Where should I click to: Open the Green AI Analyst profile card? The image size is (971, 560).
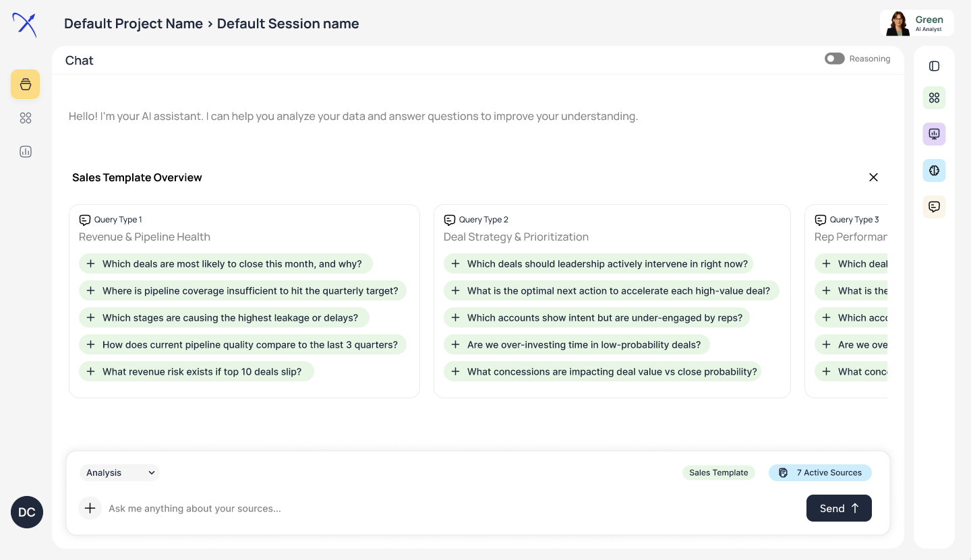917,23
